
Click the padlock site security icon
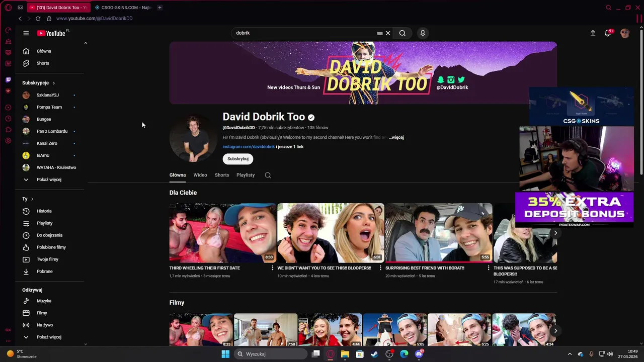tap(49, 19)
